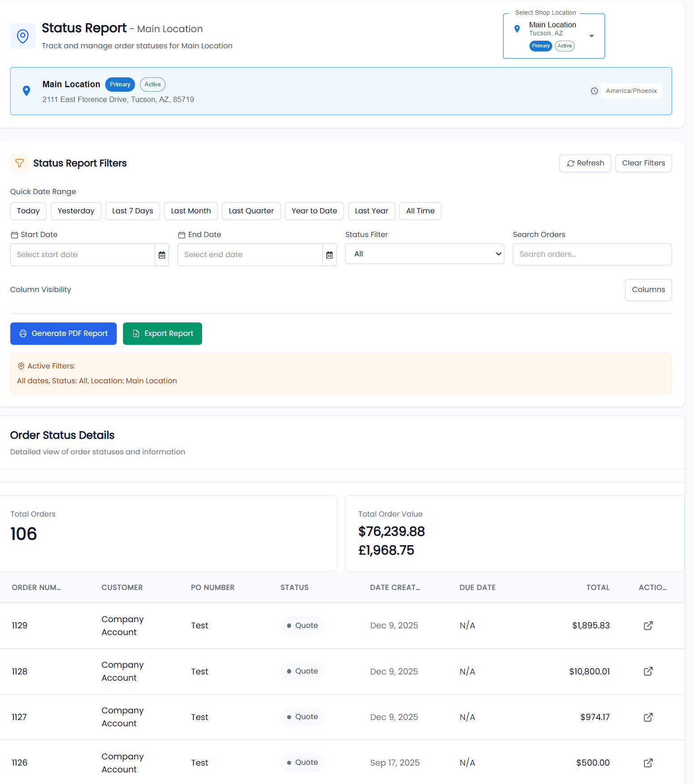Click the Quote status badge for order 1129
Image resolution: width=694 pixels, height=784 pixels.
(x=302, y=626)
